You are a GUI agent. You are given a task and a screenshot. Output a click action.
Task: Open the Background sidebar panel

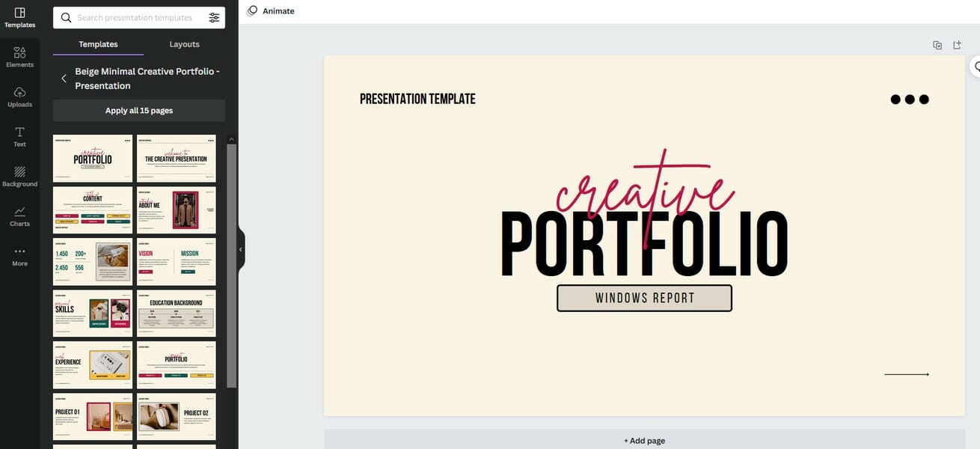(x=19, y=177)
